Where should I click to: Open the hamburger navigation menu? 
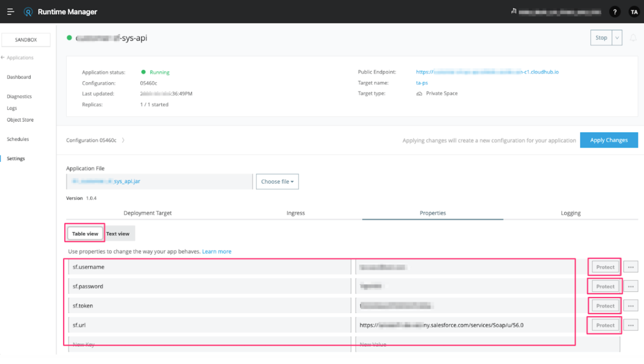pyautogui.click(x=10, y=11)
